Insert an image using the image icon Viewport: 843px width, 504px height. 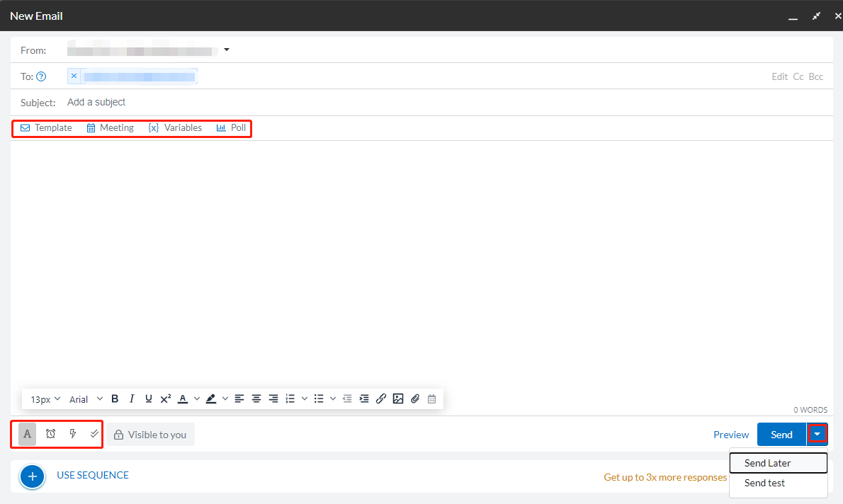click(398, 399)
